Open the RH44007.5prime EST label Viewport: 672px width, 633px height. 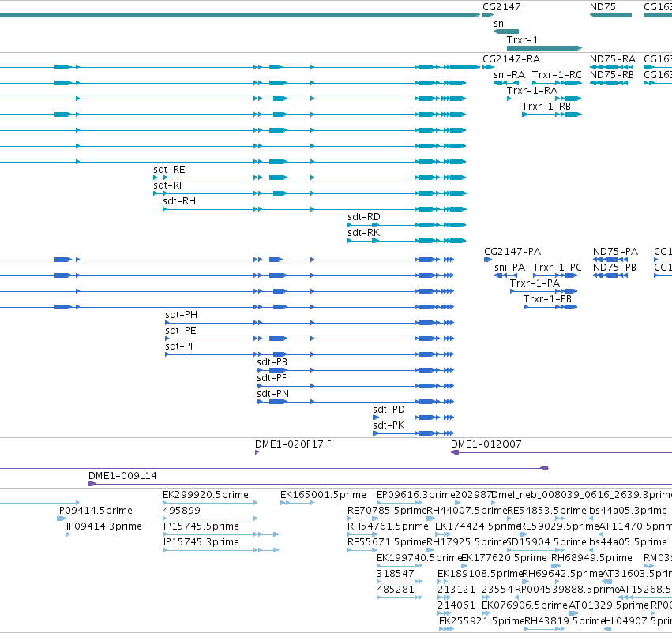pyautogui.click(x=467, y=511)
